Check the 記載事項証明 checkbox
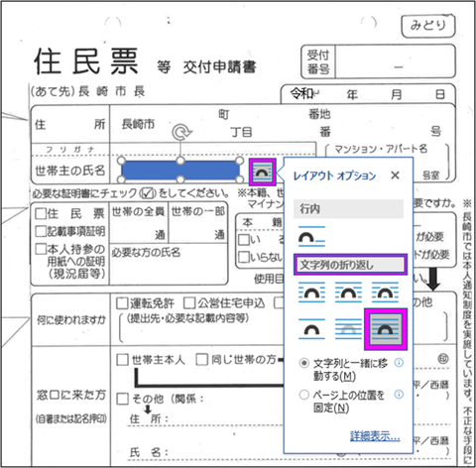Image resolution: width=476 pixels, height=468 pixels. [x=41, y=231]
